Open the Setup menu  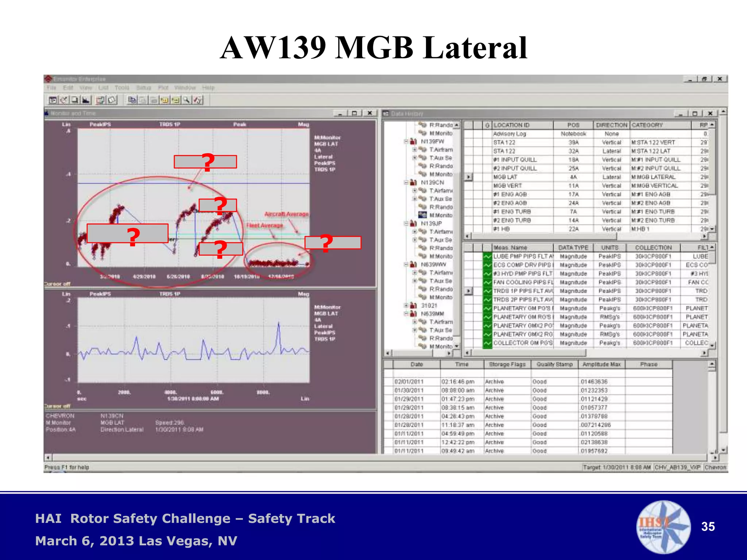tap(143, 88)
